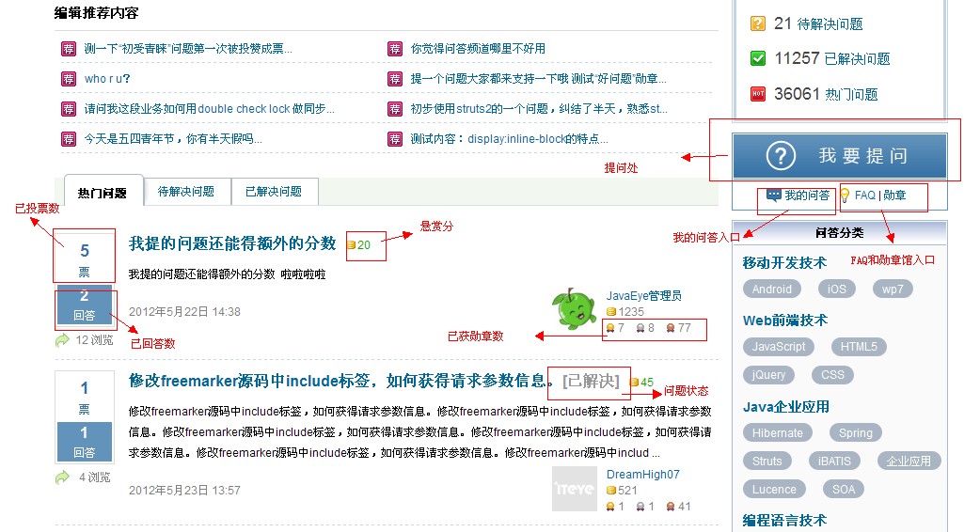Image resolution: width=980 pixels, height=532 pixels.
Task: Switch to the 热门问题 tab
Action: [x=103, y=192]
